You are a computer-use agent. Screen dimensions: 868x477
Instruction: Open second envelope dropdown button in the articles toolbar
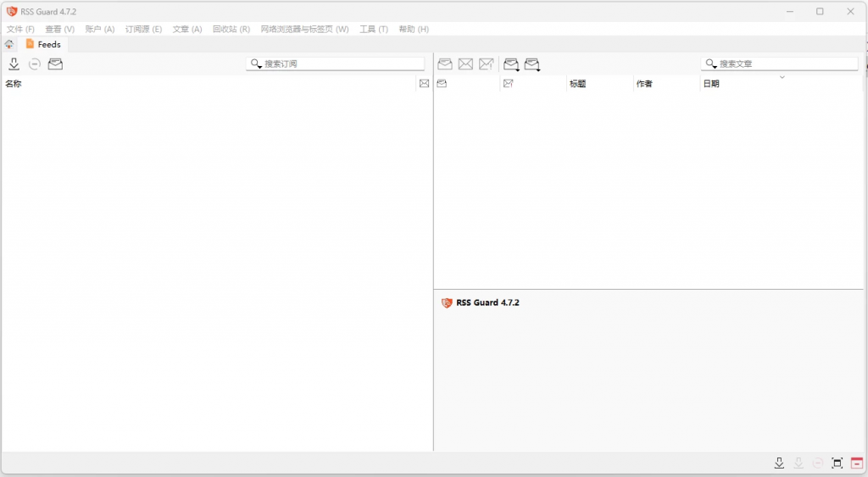[532, 64]
